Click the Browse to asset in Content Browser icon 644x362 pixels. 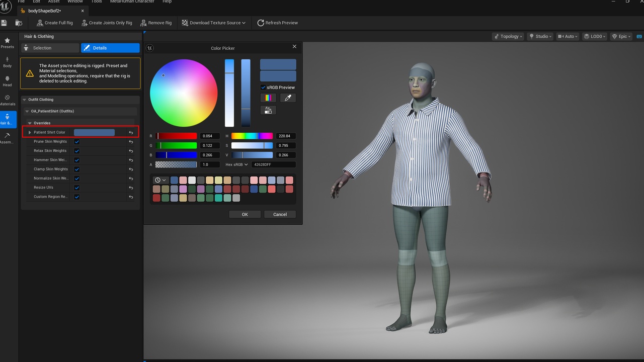[x=19, y=23]
